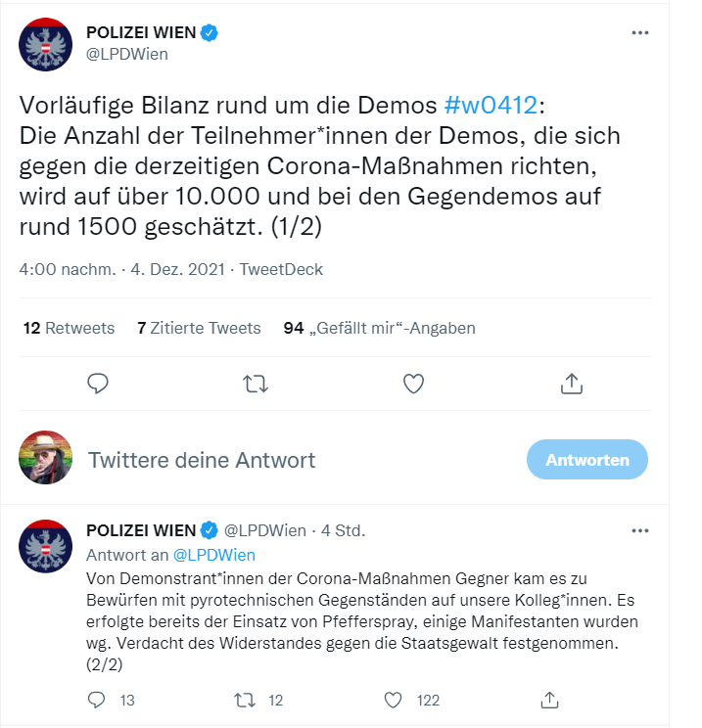This screenshot has height=728, width=702.
Task: Open more options menu on reply tweet
Action: (x=639, y=530)
